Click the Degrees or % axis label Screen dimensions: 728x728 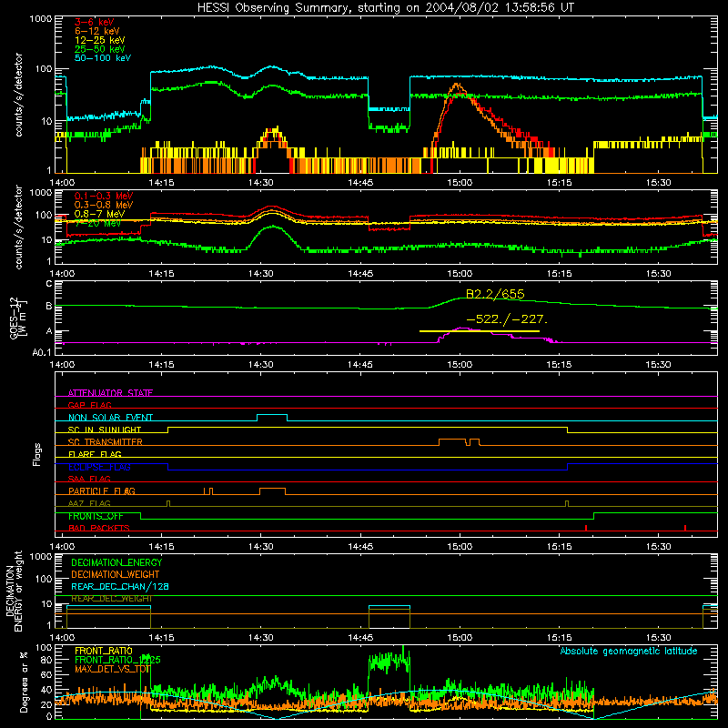click(x=24, y=682)
